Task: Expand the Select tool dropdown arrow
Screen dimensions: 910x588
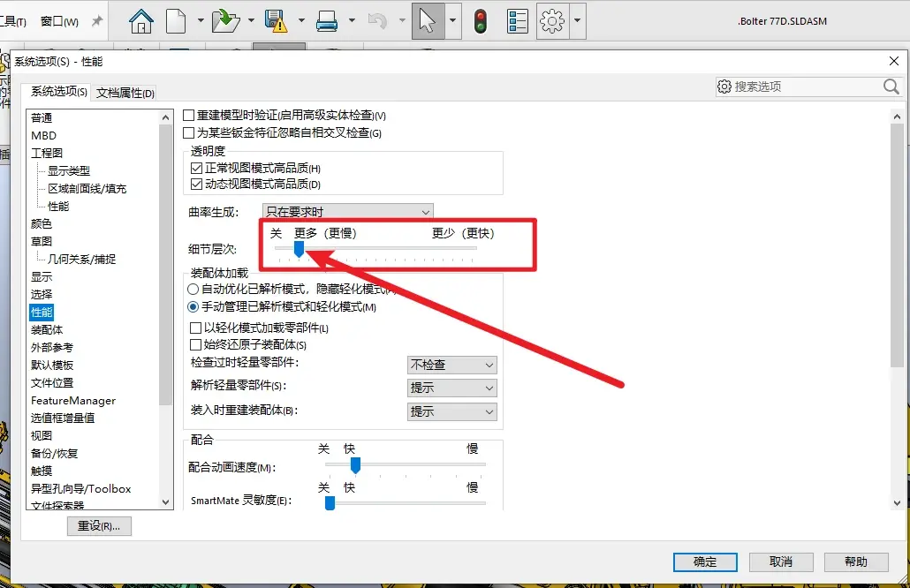Action: pyautogui.click(x=452, y=21)
